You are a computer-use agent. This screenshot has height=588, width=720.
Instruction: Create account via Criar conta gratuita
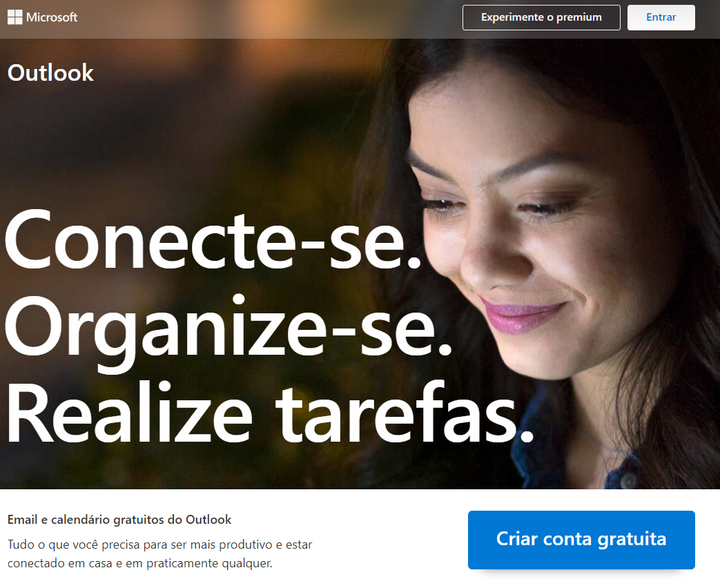tap(581, 539)
